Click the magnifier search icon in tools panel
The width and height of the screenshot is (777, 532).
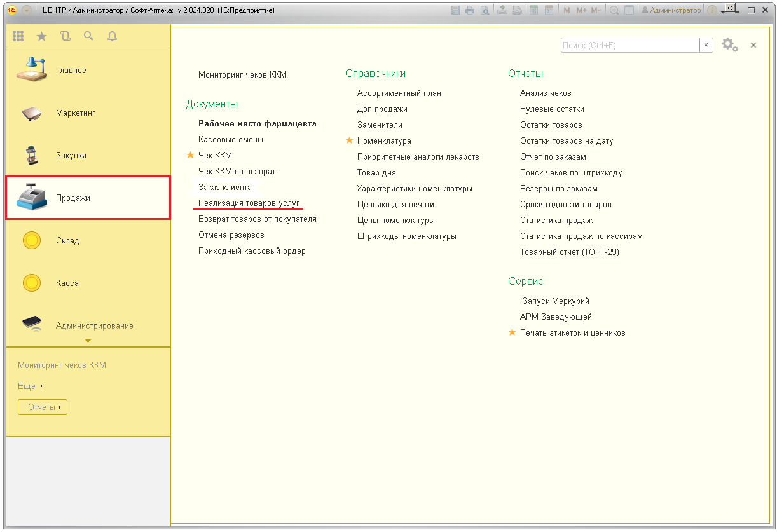[x=88, y=37]
